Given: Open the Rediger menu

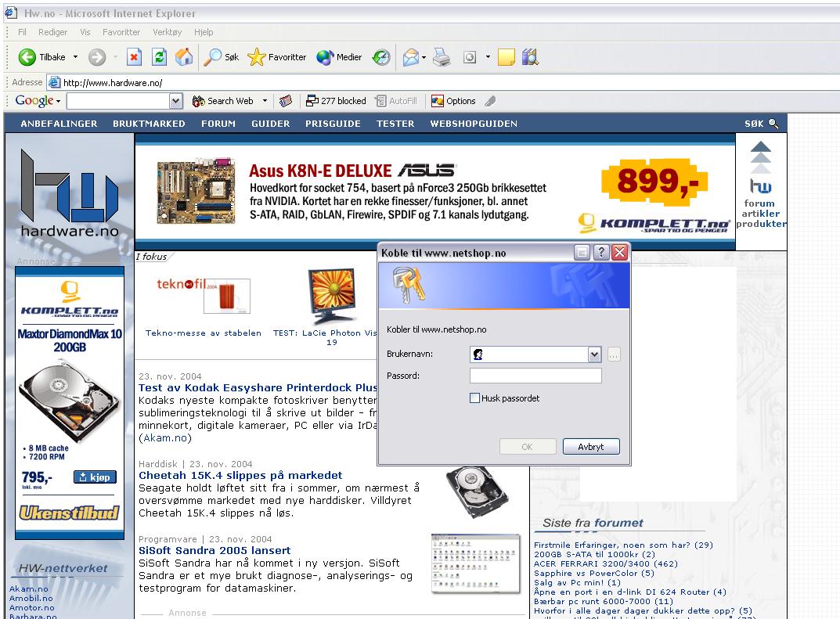Looking at the screenshot, I should (x=53, y=32).
